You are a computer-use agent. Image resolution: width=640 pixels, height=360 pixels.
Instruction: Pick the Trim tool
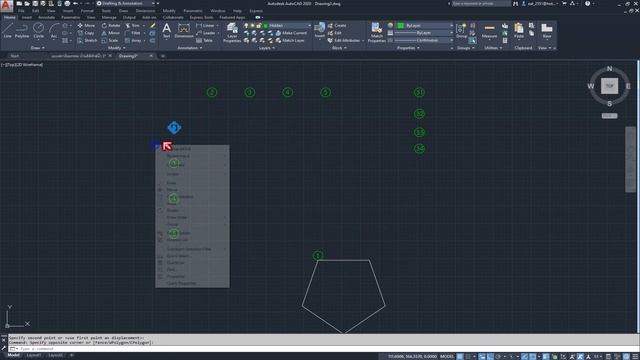point(133,25)
